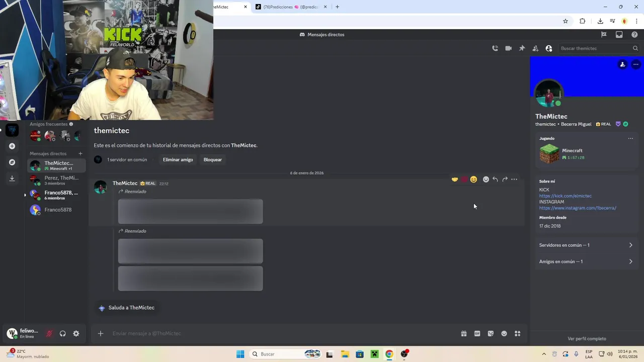Open Discover servers compass icon
644x362 pixels.
[x=12, y=162]
